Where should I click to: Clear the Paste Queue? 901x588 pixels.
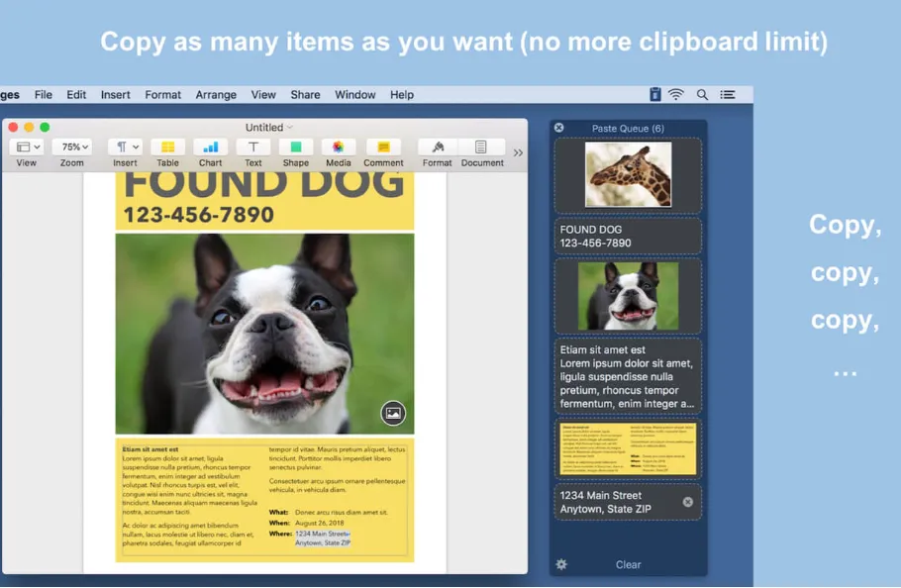tap(628, 565)
